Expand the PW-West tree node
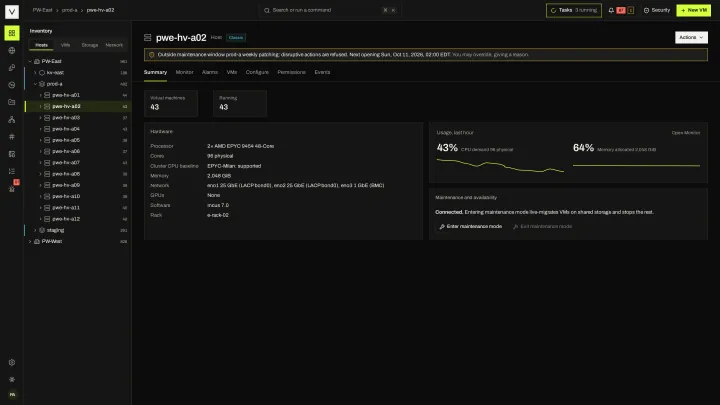Viewport: 720px width, 405px height. (x=30, y=241)
